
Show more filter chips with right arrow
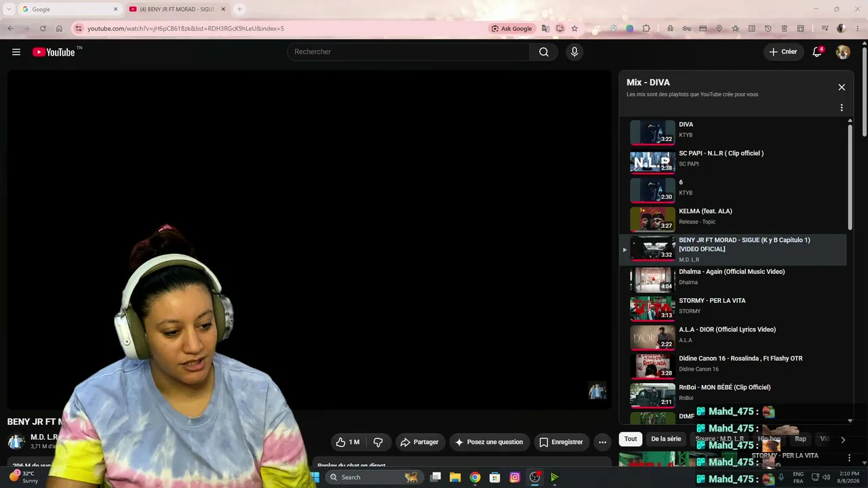point(843,439)
